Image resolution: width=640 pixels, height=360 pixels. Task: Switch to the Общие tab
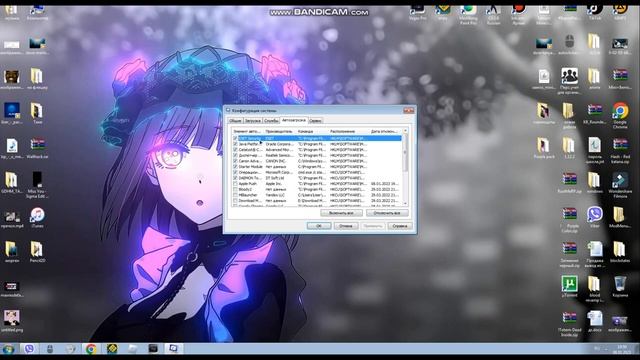click(x=235, y=121)
